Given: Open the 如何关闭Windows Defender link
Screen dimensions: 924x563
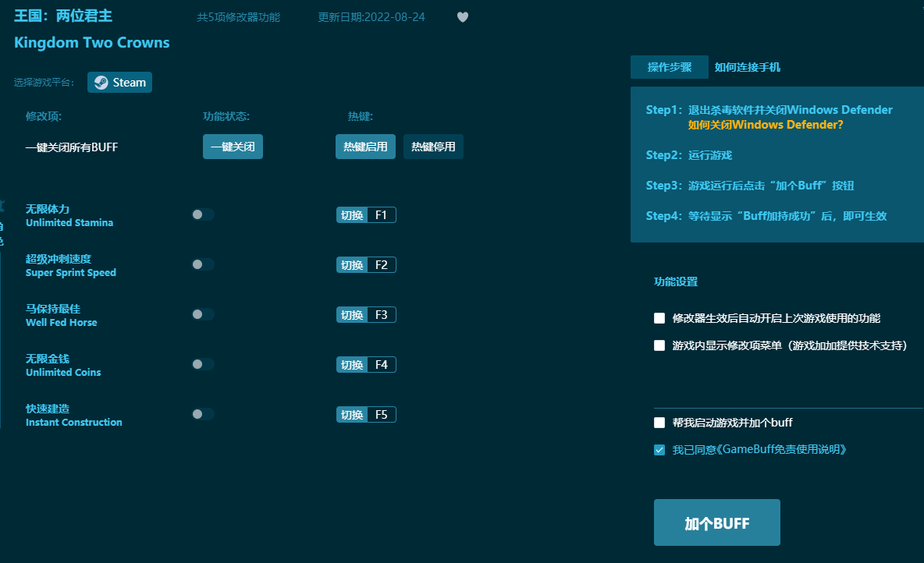Looking at the screenshot, I should tap(766, 125).
